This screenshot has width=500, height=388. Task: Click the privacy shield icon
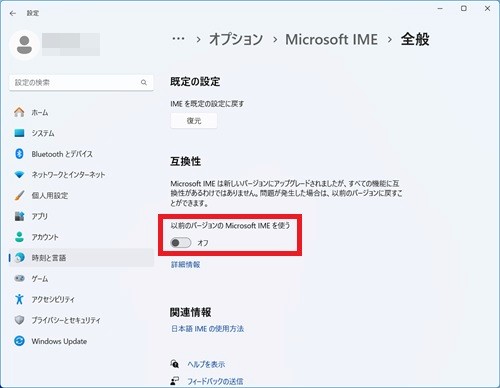19,320
